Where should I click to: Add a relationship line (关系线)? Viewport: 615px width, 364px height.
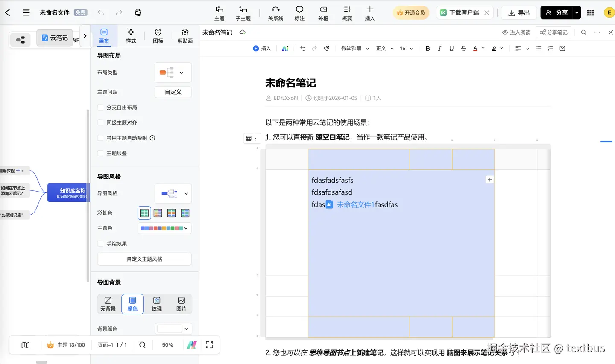pos(275,13)
